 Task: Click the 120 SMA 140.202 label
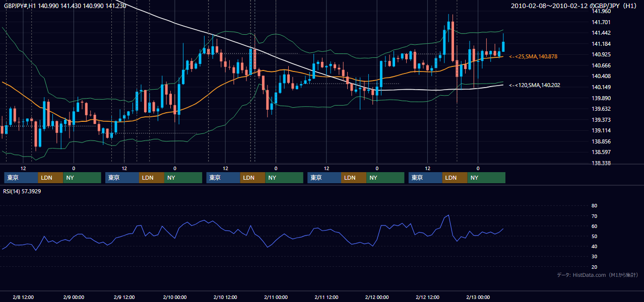coord(535,86)
